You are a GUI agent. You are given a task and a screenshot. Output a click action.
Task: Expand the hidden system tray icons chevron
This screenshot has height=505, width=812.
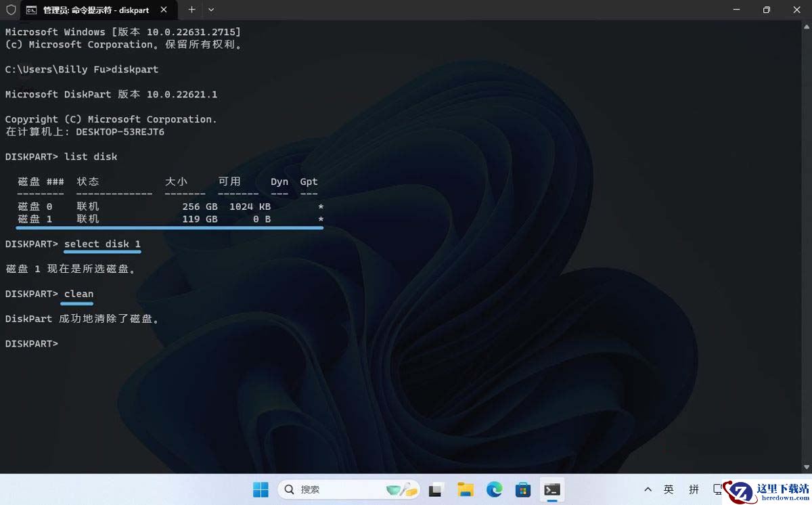click(x=648, y=489)
